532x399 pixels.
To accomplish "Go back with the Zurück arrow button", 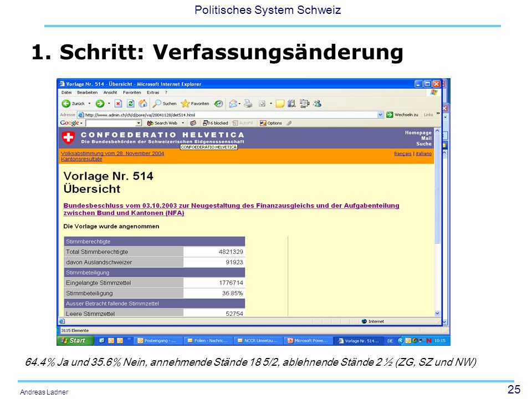I will 73,104.
